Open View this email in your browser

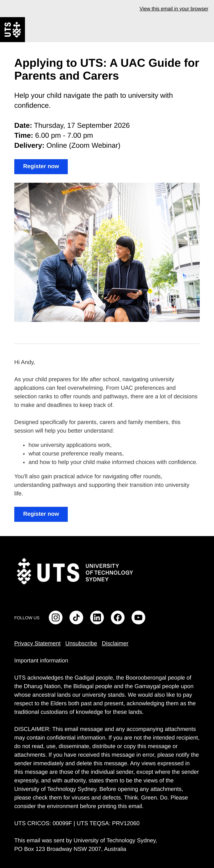(x=174, y=9)
